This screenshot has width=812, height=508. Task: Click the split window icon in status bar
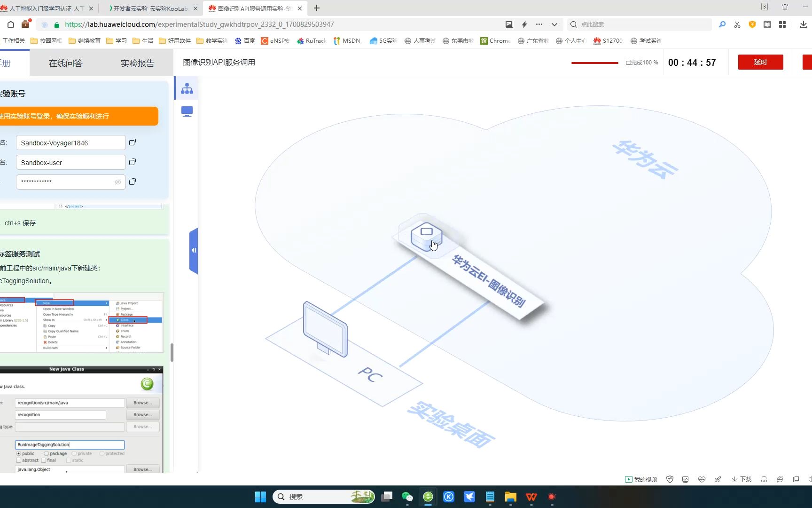(796, 479)
